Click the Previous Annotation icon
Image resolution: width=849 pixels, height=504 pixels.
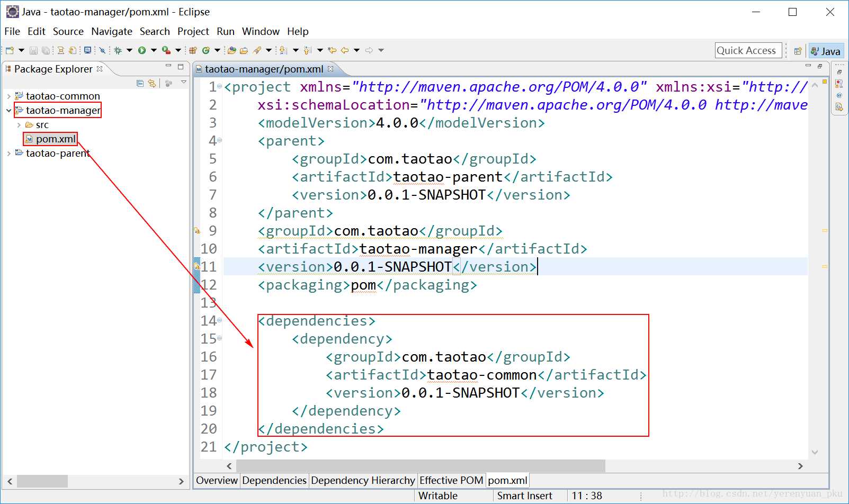click(x=307, y=50)
